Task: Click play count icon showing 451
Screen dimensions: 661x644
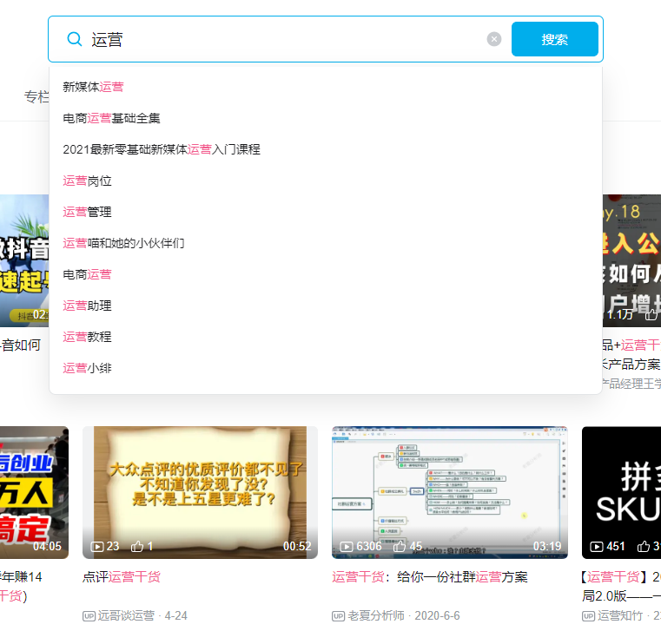Action: (597, 547)
